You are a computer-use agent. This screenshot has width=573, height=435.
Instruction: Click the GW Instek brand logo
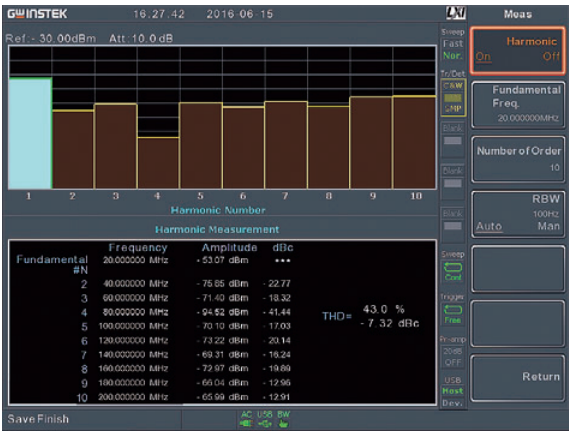point(37,14)
